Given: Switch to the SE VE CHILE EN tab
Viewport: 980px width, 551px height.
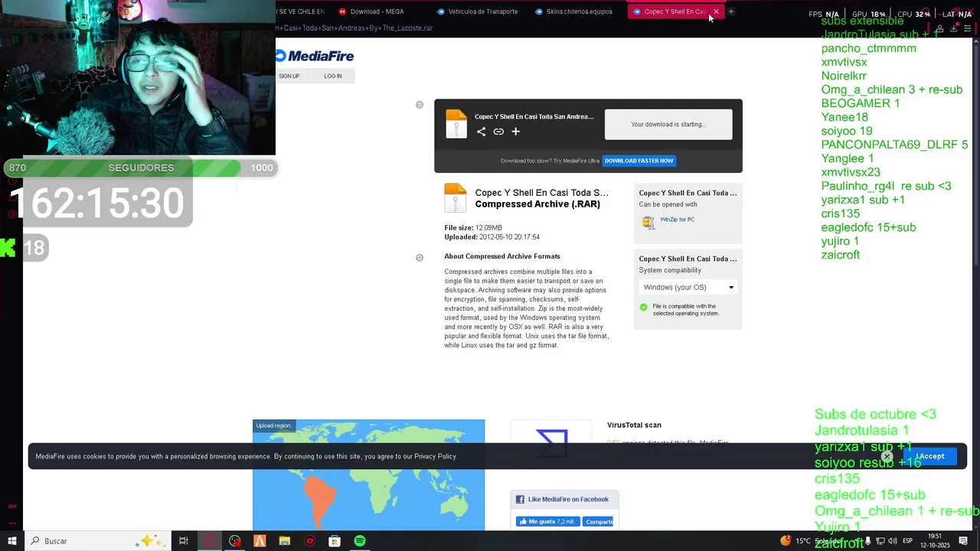Looking at the screenshot, I should [301, 11].
